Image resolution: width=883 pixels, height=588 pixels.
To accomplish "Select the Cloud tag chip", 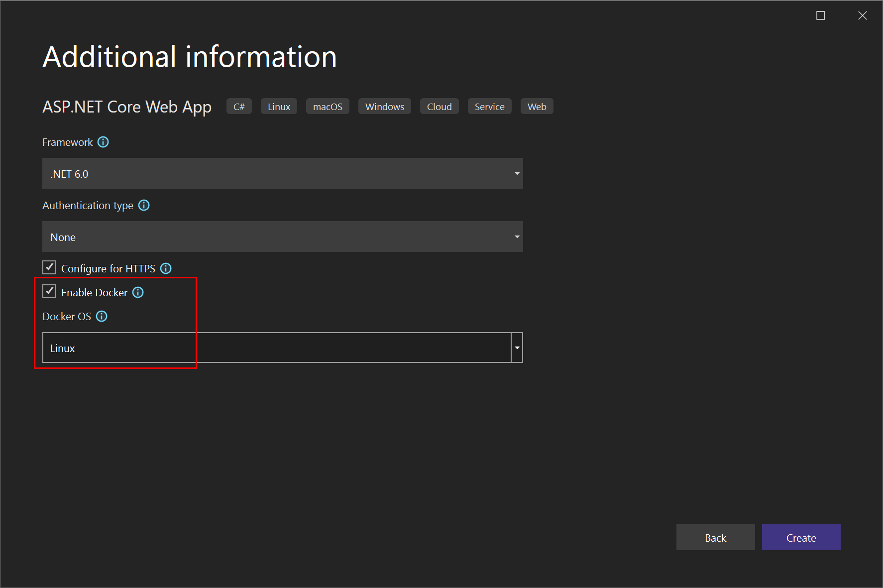I will click(439, 106).
